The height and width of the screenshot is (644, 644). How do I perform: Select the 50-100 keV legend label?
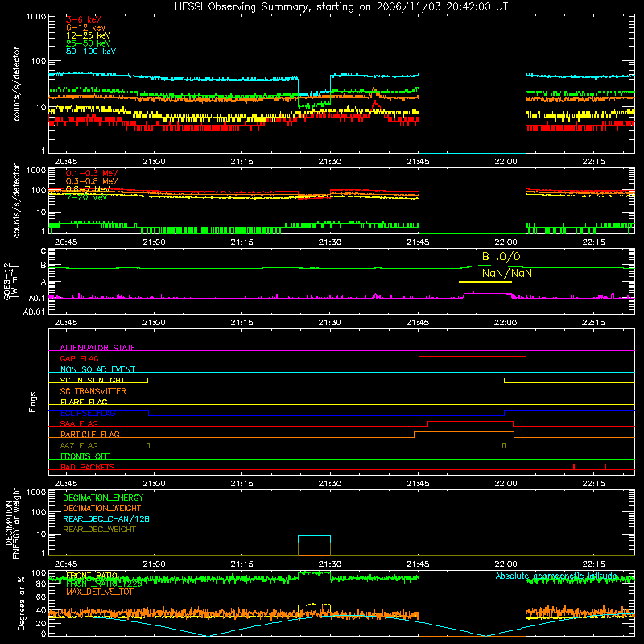[x=90, y=52]
